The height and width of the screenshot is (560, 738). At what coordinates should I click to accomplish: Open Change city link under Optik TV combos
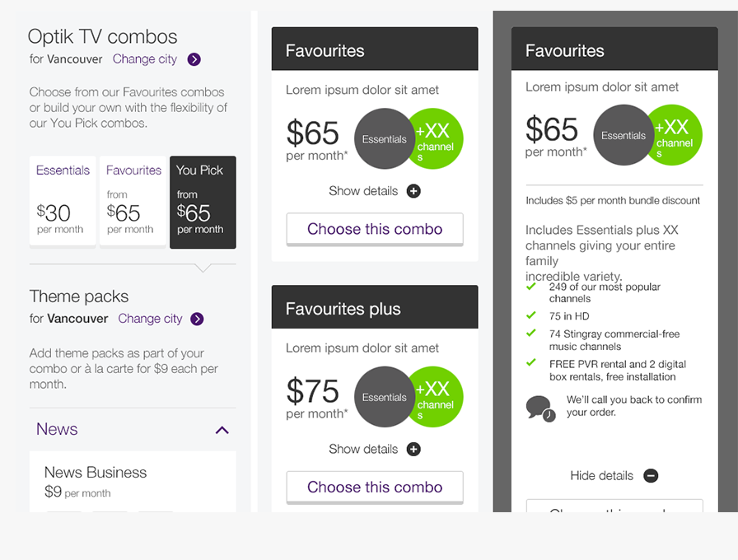coord(145,59)
